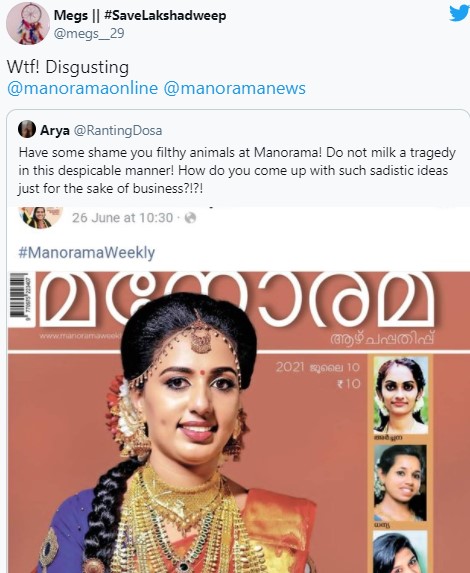The width and height of the screenshot is (470, 573).
Task: Open the @megs__29 handle
Action: 89,34
